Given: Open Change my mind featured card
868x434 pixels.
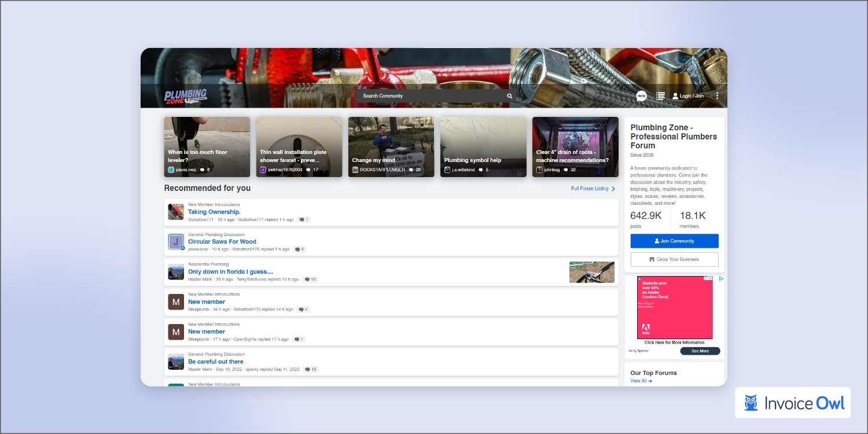Looking at the screenshot, I should click(391, 147).
